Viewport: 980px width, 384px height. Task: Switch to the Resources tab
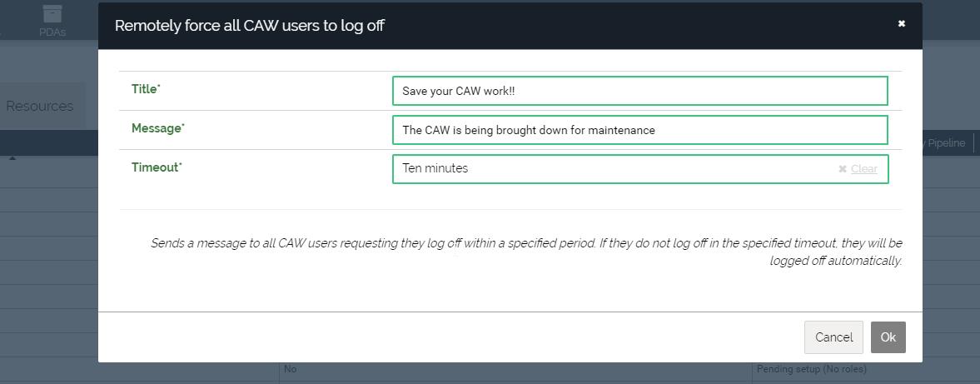40,106
